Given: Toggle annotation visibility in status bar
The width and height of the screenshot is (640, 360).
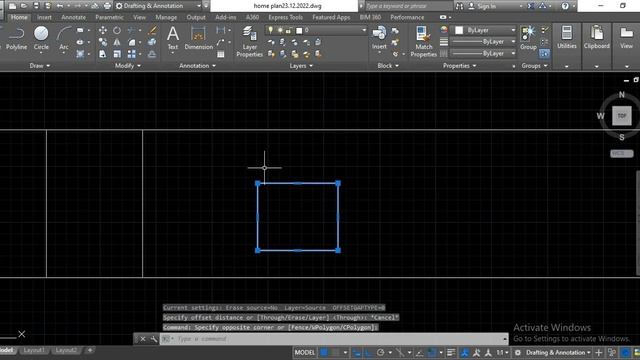Looking at the screenshot, I should pyautogui.click(x=464, y=352).
